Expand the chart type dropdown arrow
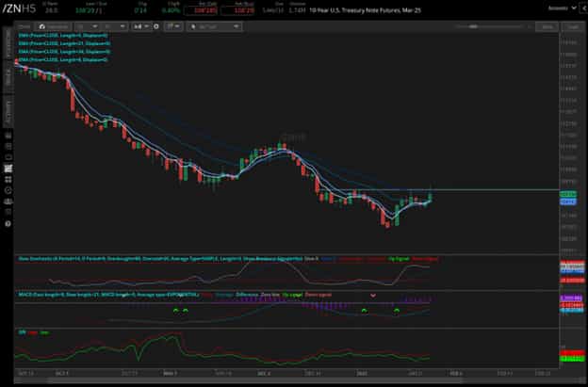The height and width of the screenshot is (387, 588). point(147,26)
